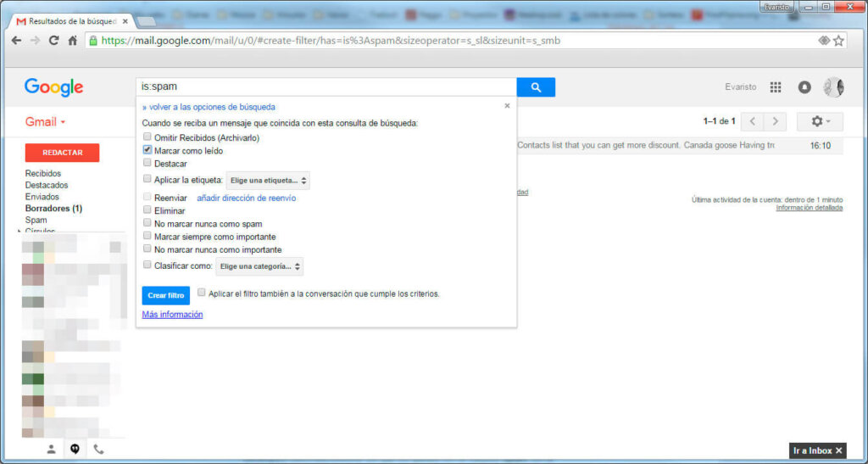Open the phone calls icon
This screenshot has height=464, width=868.
(x=98, y=449)
